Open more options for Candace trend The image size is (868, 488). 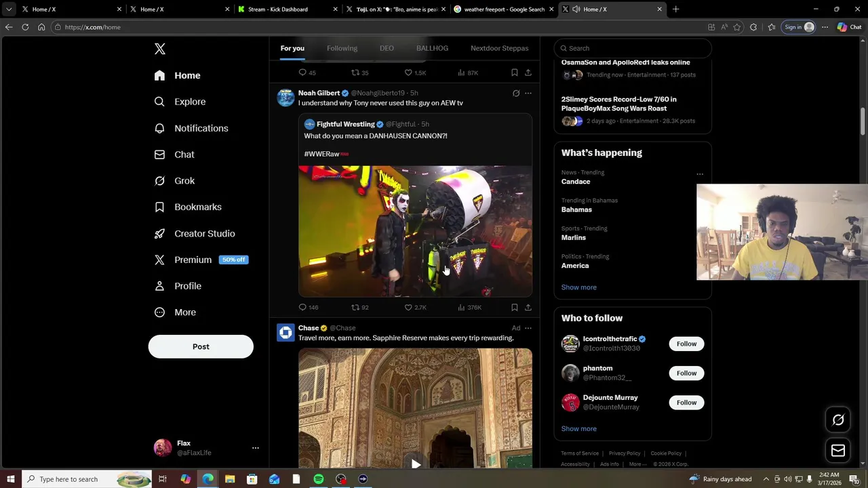700,174
